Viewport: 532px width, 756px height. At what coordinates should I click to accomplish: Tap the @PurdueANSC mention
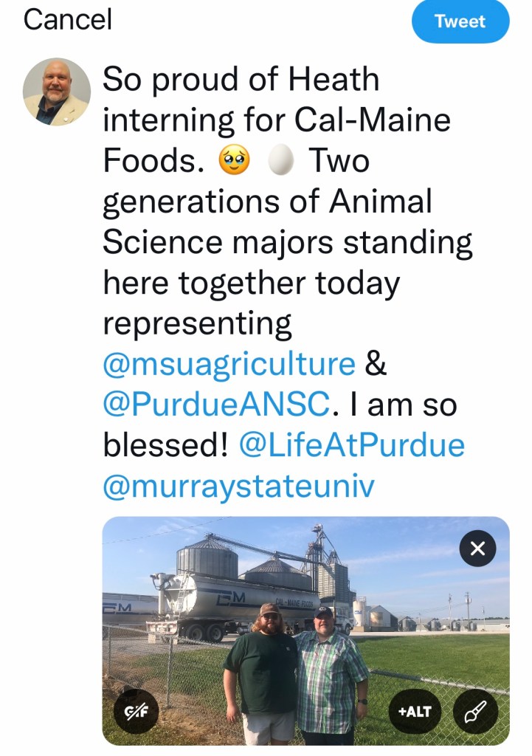coord(216,405)
